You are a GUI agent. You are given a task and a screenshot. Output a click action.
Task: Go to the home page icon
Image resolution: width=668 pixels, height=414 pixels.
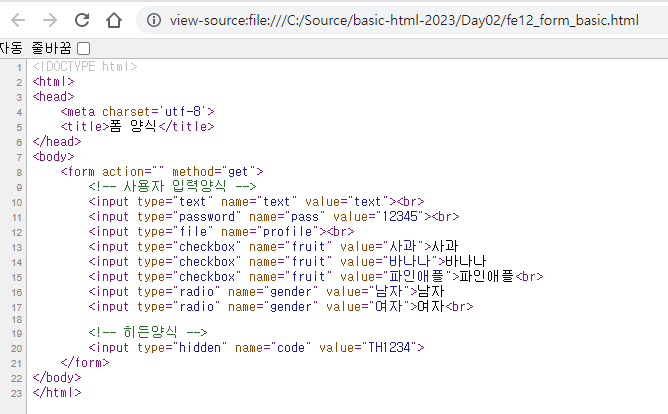(114, 20)
